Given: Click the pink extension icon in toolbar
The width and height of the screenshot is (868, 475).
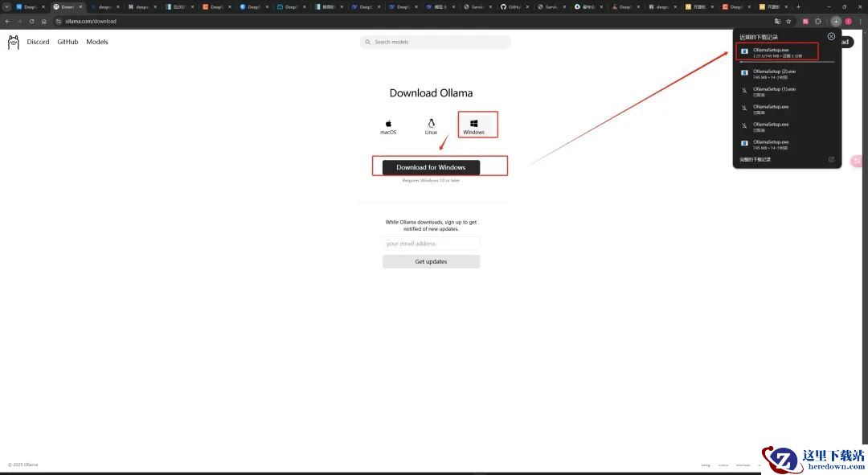Looking at the screenshot, I should 805,21.
